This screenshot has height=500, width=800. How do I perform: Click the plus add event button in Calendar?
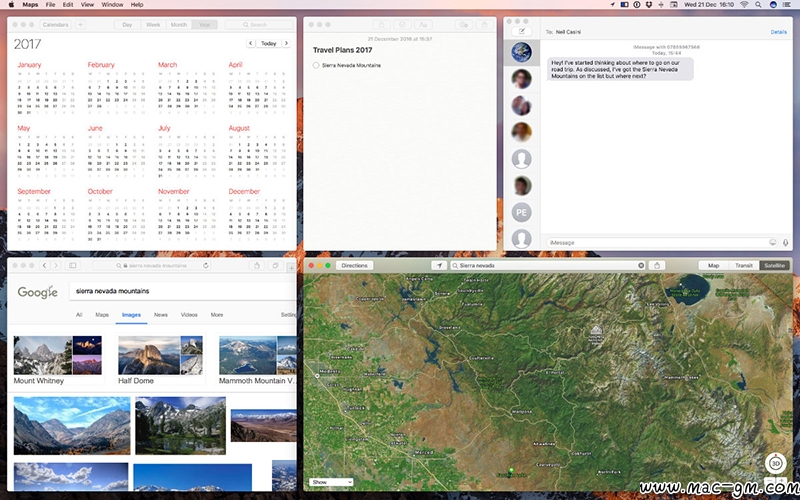tap(80, 24)
